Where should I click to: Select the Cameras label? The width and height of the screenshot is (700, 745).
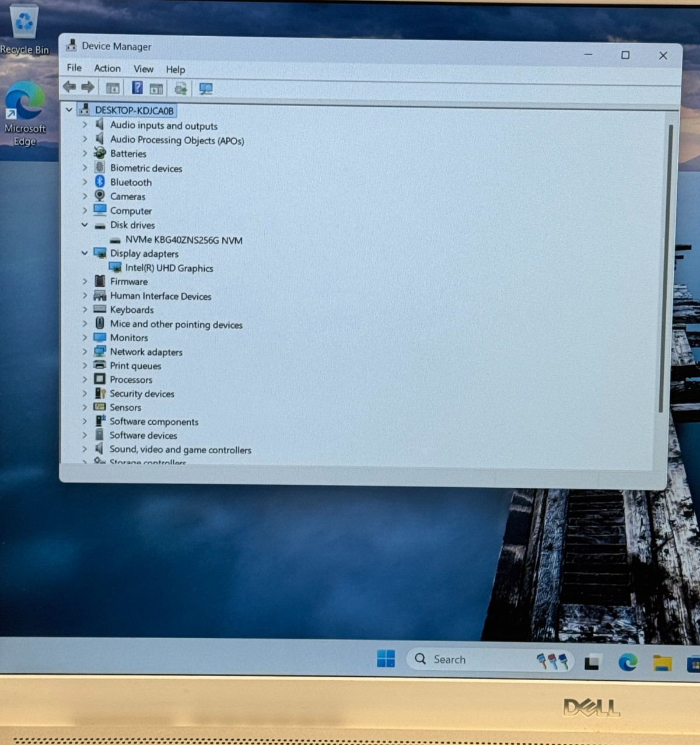point(128,197)
